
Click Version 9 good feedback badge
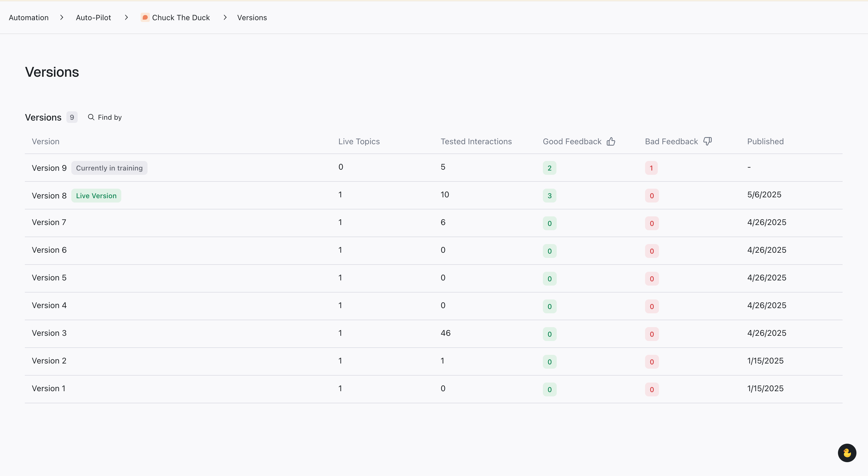[549, 168]
